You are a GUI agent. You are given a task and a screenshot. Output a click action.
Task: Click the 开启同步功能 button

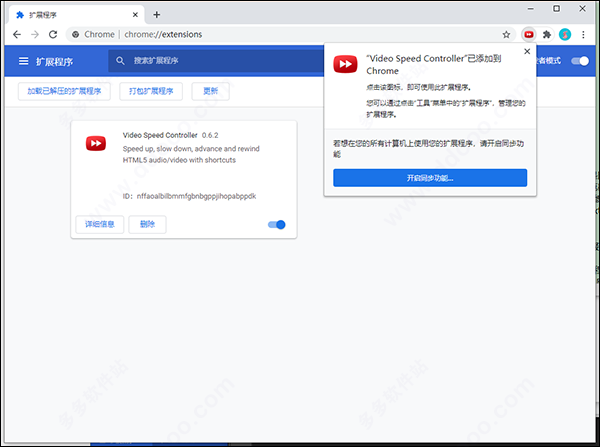pyautogui.click(x=430, y=178)
